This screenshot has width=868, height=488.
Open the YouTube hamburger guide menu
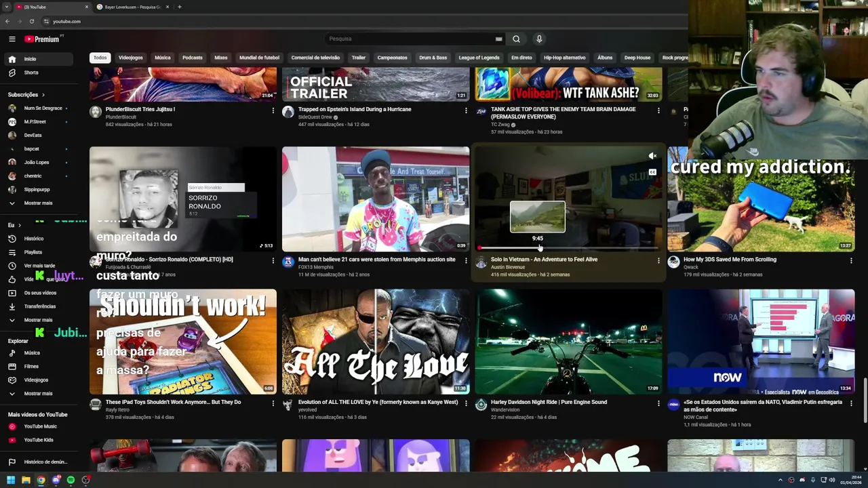(x=12, y=39)
